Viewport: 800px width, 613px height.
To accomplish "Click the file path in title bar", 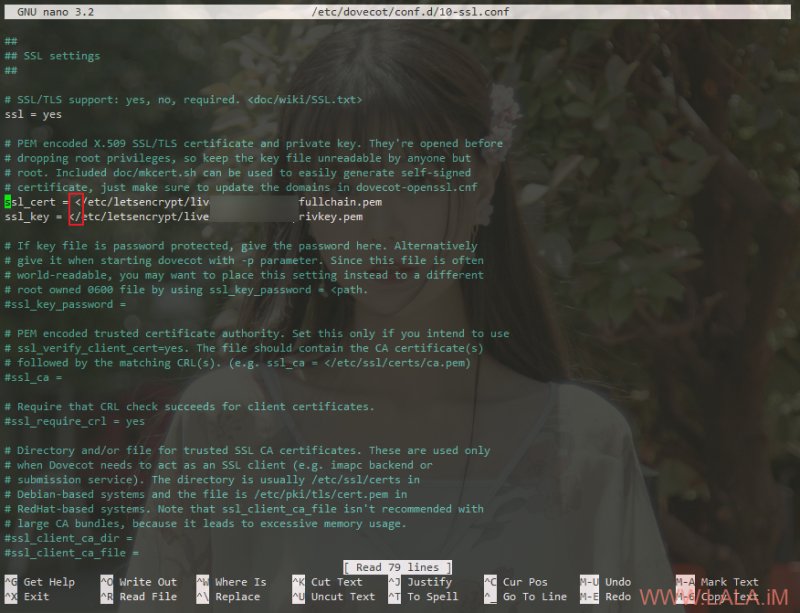I will [410, 12].
